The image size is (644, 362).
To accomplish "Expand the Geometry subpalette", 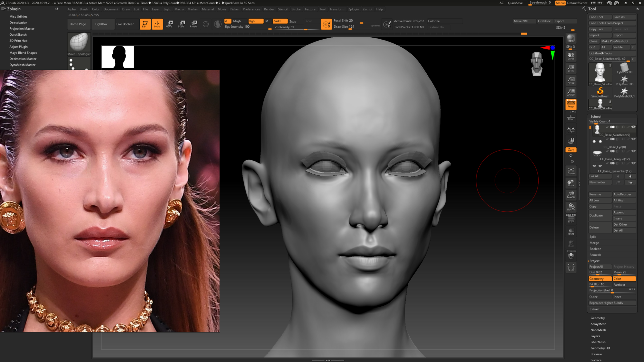I will pos(598,318).
